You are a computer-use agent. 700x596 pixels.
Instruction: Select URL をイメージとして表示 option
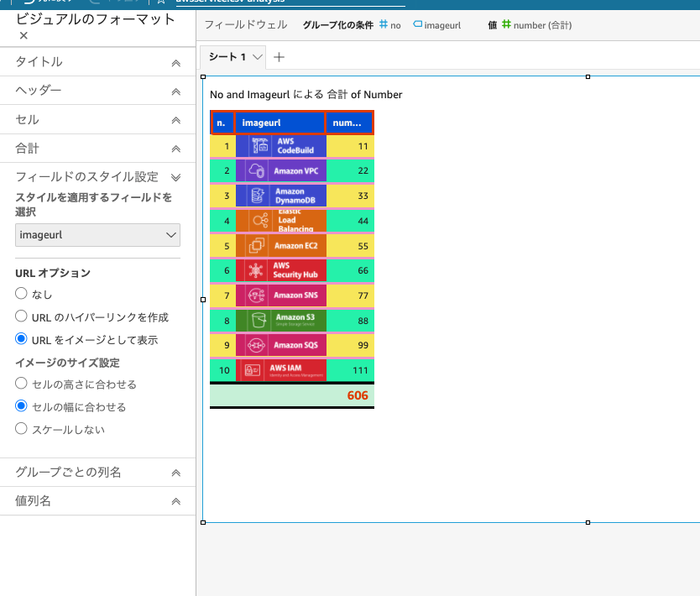21,339
